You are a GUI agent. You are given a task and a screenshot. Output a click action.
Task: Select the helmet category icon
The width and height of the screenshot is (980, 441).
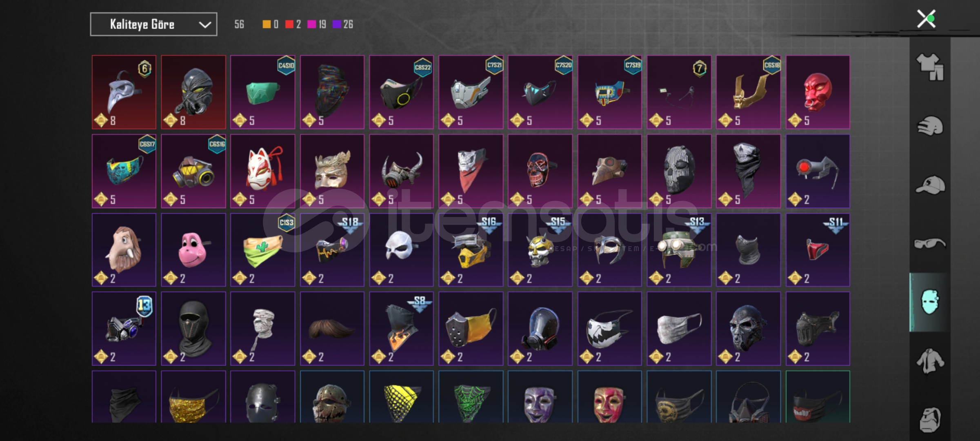tap(930, 126)
